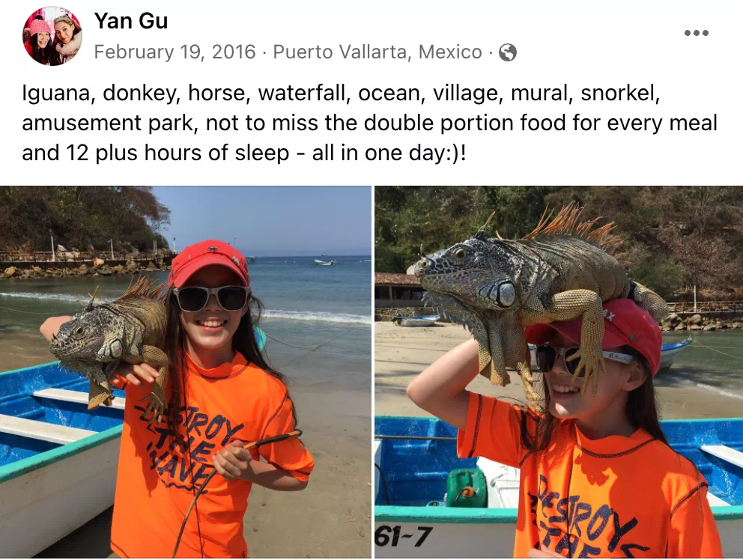
Task: Open the Puerto Vallarta, Mexico location link
Action: coord(377,52)
